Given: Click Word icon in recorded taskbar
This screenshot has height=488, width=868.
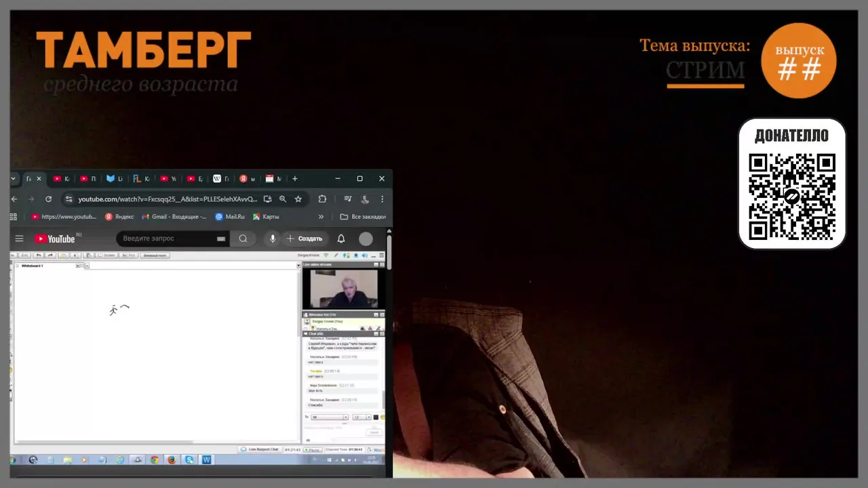Looking at the screenshot, I should (x=206, y=460).
